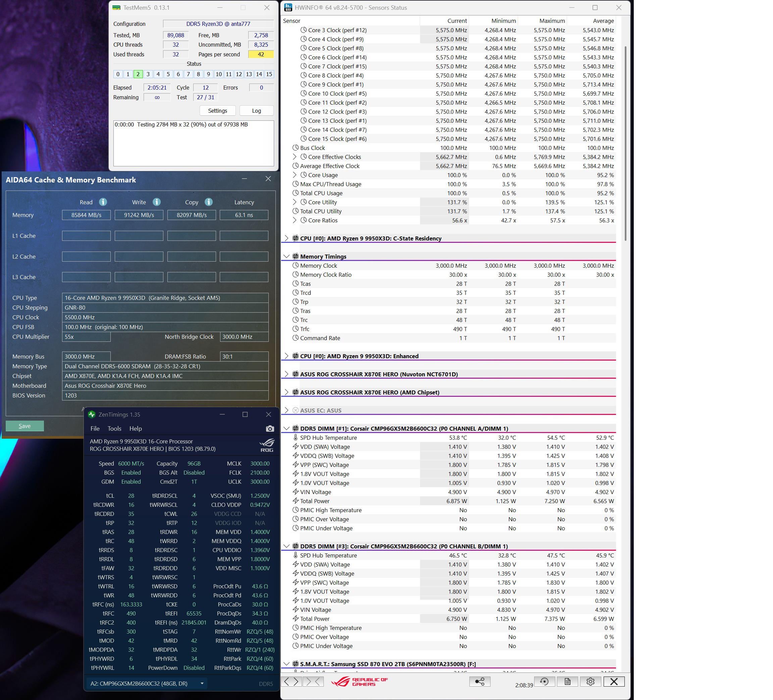Open the Help menu in ZenTimings
This screenshot has width=773, height=700.
(x=135, y=429)
